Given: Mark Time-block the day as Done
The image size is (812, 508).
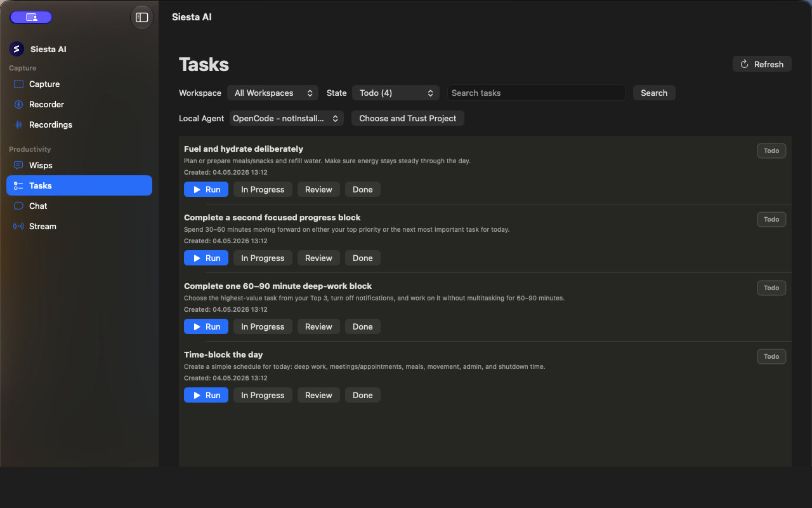Looking at the screenshot, I should (x=363, y=395).
